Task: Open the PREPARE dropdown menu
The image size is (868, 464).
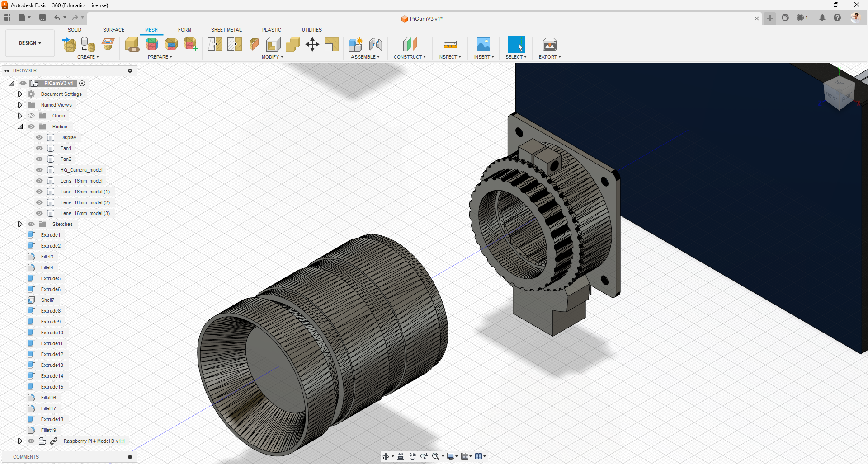Action: [x=160, y=57]
